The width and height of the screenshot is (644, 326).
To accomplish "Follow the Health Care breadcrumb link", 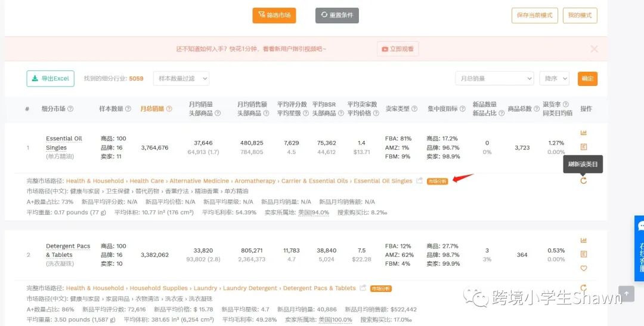I will click(x=147, y=181).
